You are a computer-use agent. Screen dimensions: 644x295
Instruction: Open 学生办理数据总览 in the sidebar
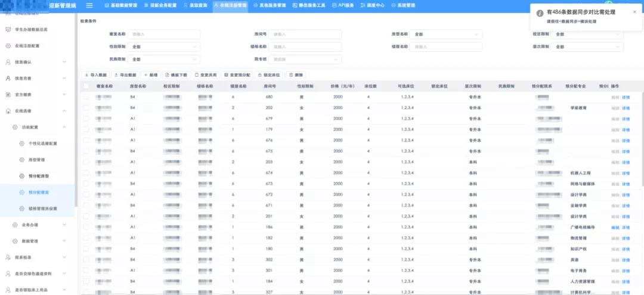[x=31, y=30]
